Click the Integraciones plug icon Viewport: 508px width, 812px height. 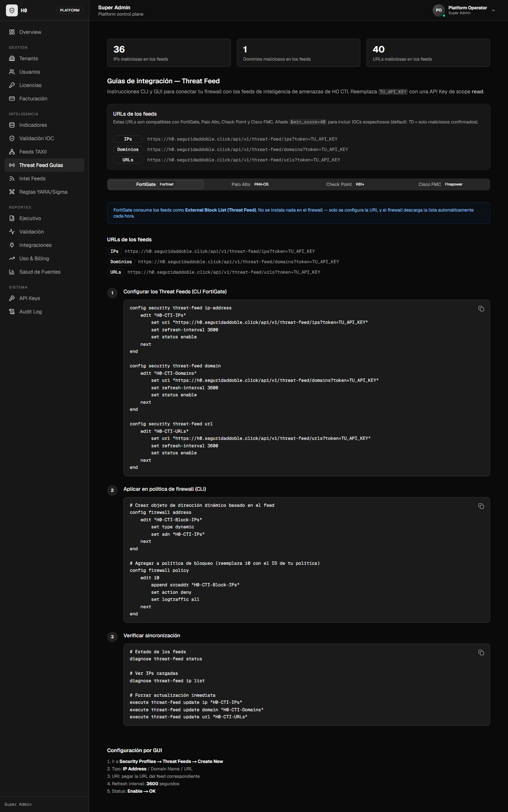tap(12, 245)
